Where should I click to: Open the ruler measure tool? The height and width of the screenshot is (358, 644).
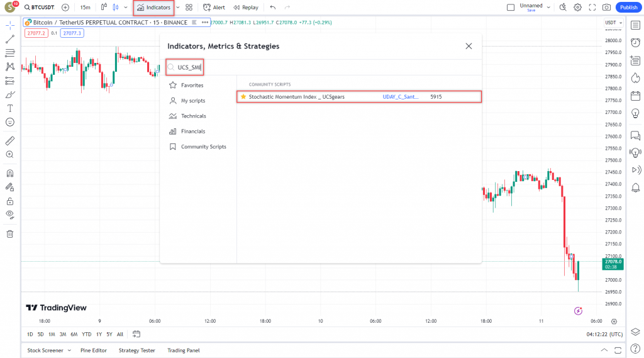click(x=9, y=140)
